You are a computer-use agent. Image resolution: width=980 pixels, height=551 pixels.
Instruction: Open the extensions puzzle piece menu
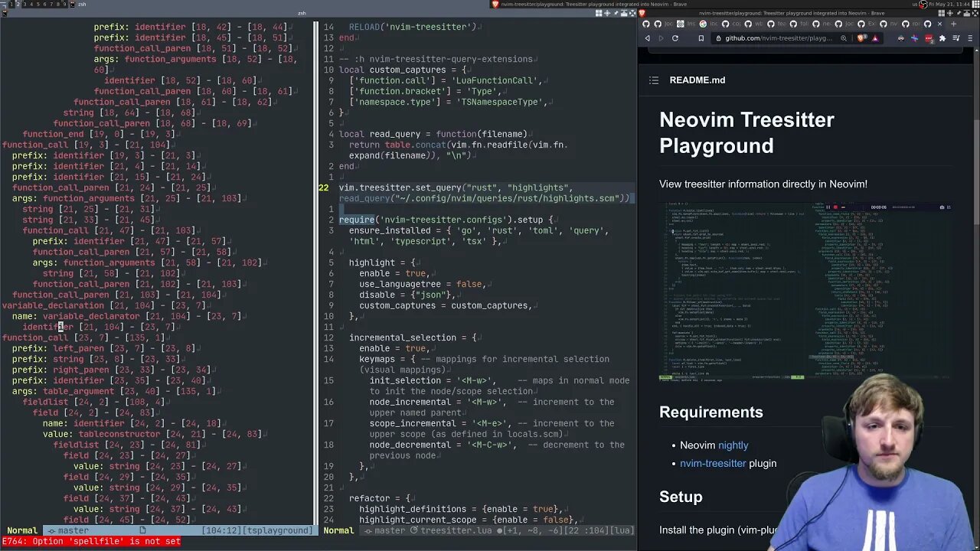(x=942, y=38)
